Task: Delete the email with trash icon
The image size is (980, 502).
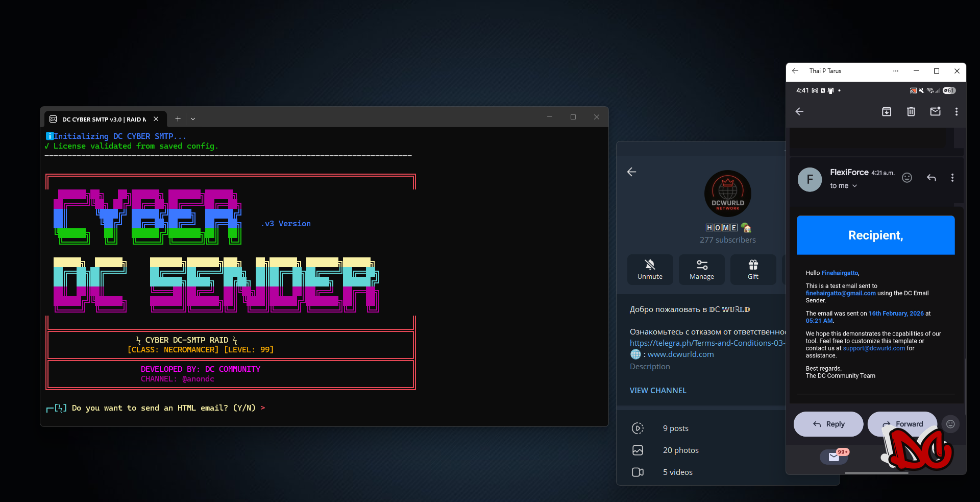Action: pos(911,111)
